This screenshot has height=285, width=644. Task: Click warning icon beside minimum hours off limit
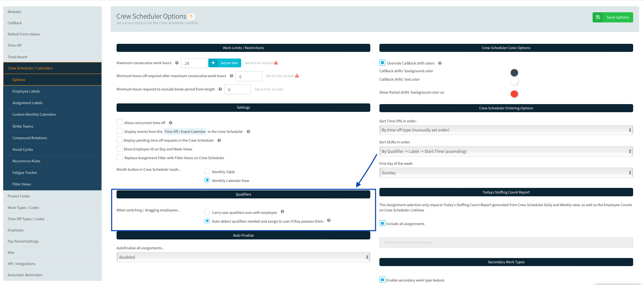coord(297,76)
